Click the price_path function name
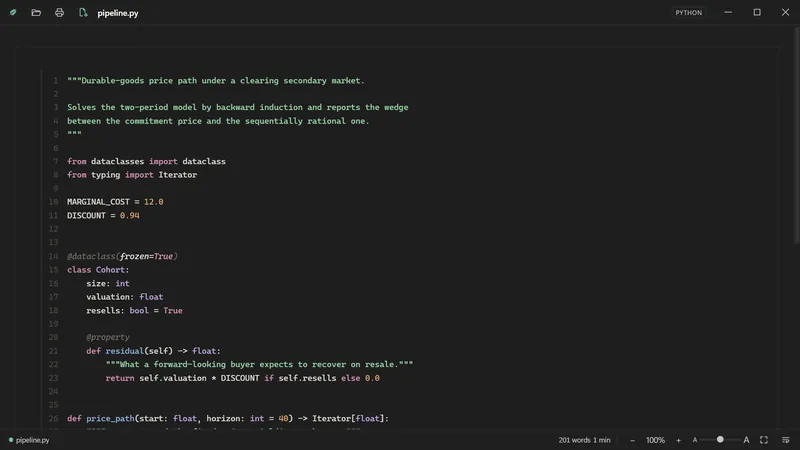This screenshot has width=800, height=450. 110,418
